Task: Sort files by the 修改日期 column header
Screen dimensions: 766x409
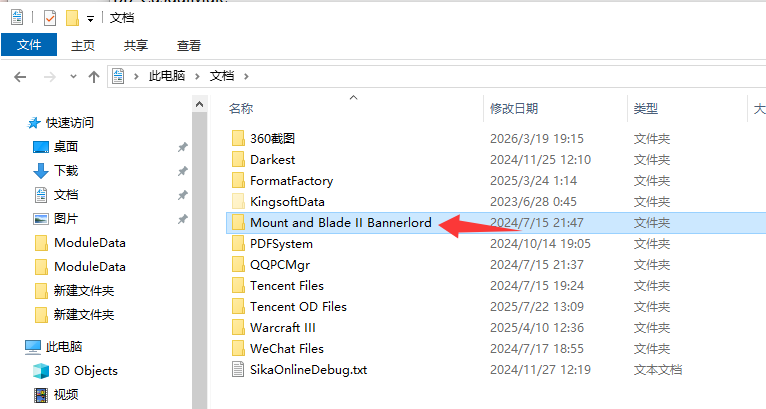Action: click(x=514, y=108)
